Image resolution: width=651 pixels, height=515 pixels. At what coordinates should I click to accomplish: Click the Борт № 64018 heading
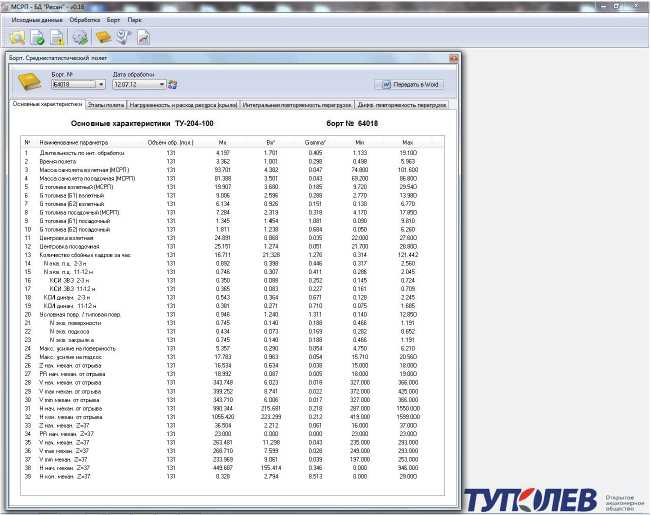pos(352,123)
